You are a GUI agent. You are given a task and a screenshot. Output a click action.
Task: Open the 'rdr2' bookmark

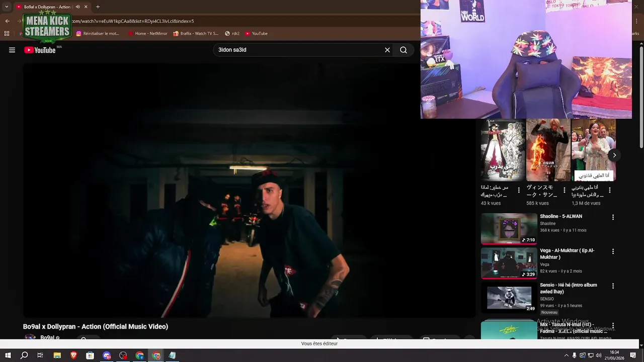(232, 34)
